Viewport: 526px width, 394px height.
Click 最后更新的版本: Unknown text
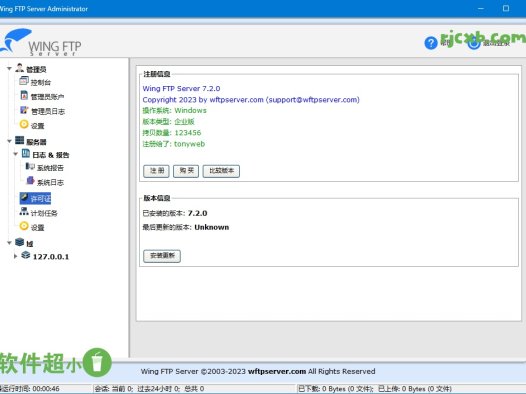pos(186,227)
